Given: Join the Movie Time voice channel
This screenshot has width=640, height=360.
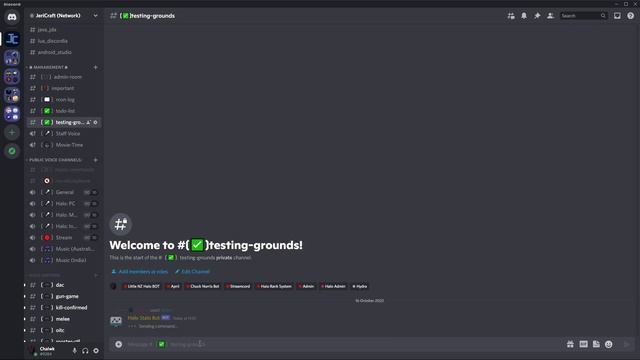Looking at the screenshot, I should tap(64, 145).
